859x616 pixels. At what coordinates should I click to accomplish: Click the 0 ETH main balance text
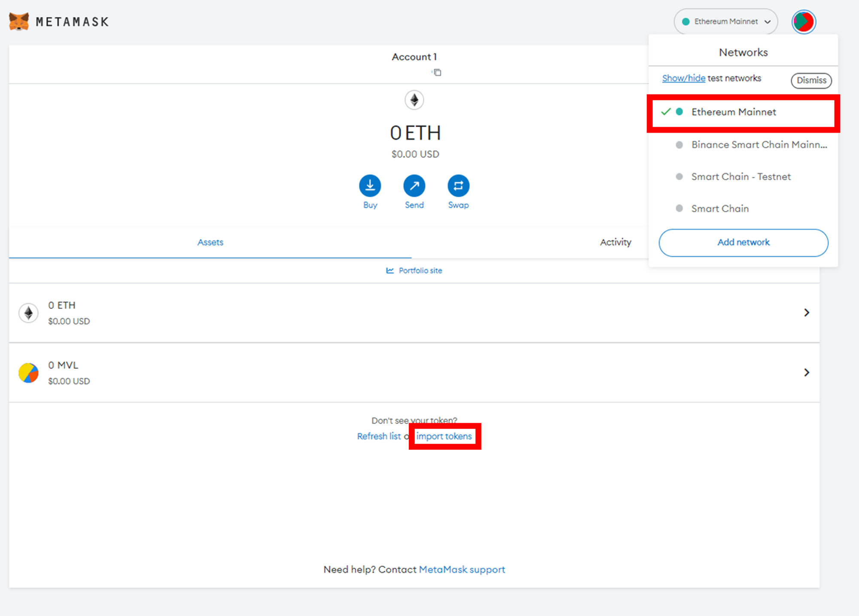tap(415, 133)
